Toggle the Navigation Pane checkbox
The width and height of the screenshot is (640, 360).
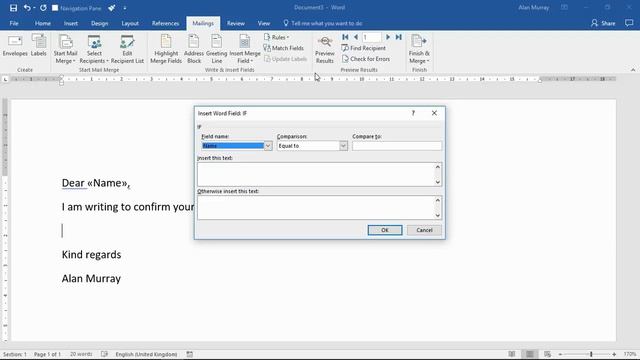55,8
